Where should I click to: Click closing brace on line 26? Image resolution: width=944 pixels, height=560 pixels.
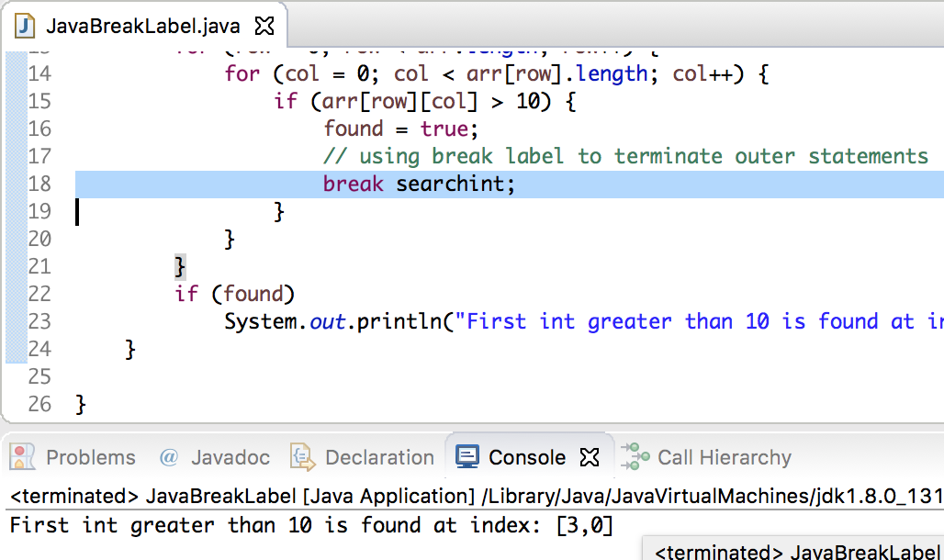pos(81,404)
